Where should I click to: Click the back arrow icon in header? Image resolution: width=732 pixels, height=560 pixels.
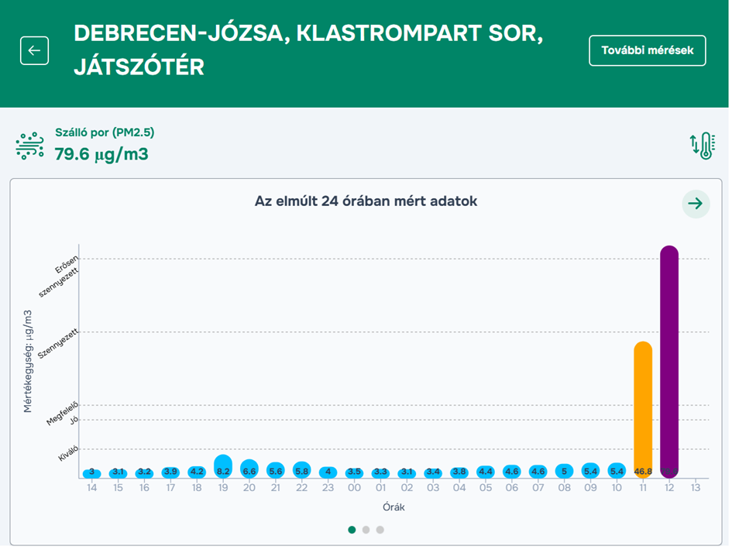coord(34,50)
